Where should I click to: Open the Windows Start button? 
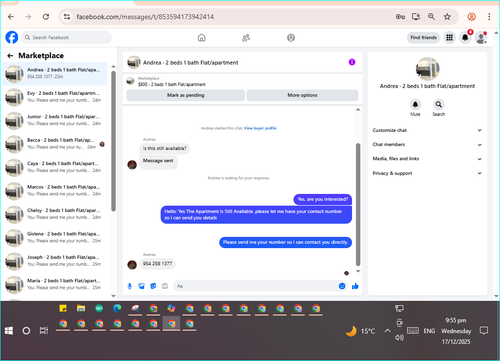click(9, 331)
